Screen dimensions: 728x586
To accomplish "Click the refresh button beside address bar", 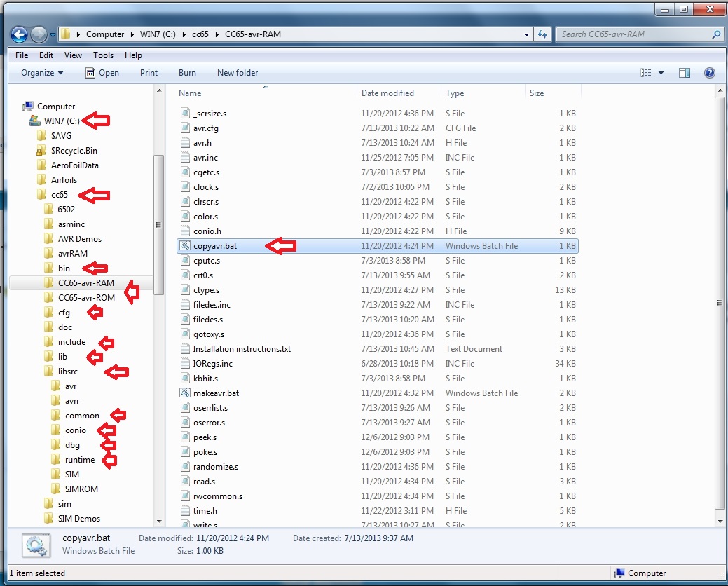I will 543,34.
